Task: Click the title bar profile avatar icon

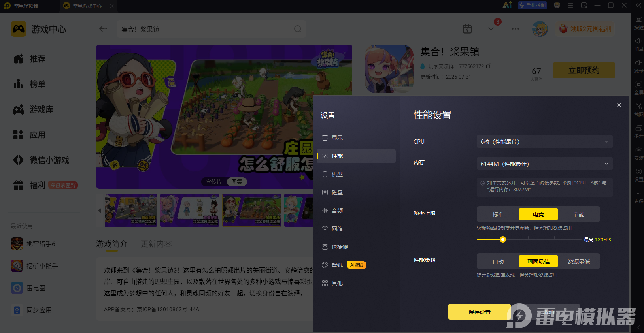Action: pos(557,5)
